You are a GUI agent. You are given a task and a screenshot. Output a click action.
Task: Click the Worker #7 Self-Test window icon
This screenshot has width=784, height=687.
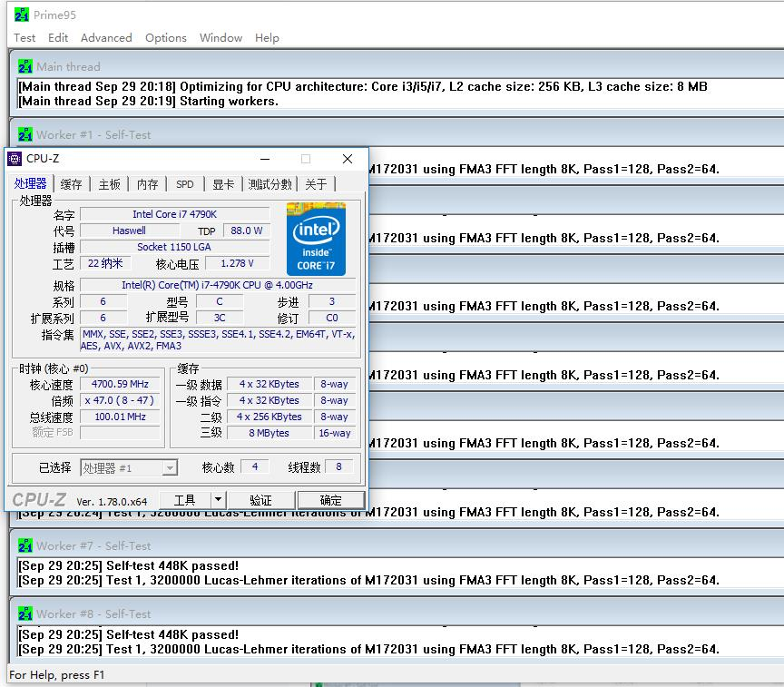25,545
